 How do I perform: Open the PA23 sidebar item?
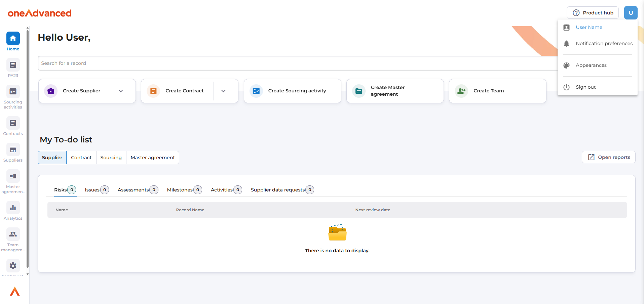coord(13,65)
